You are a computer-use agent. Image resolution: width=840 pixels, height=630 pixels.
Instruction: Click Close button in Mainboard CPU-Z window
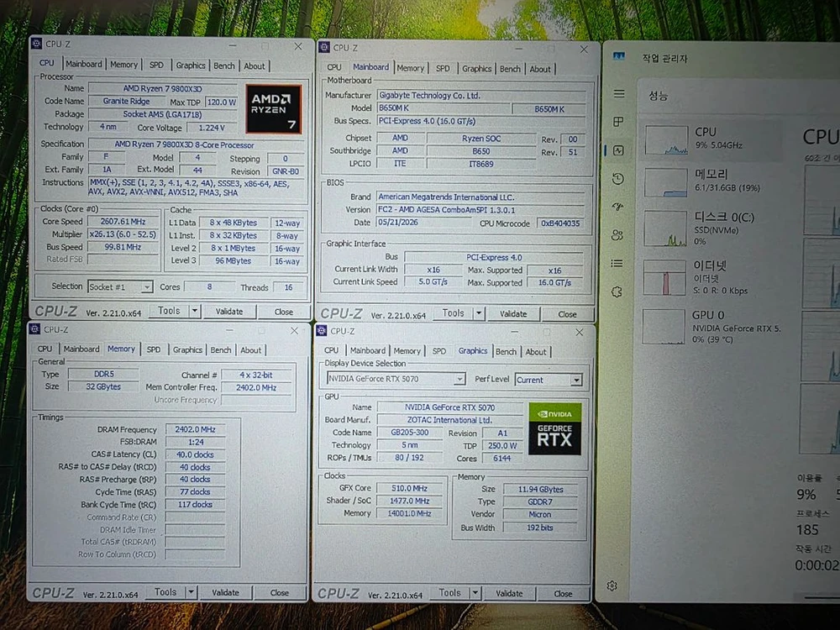[567, 314]
